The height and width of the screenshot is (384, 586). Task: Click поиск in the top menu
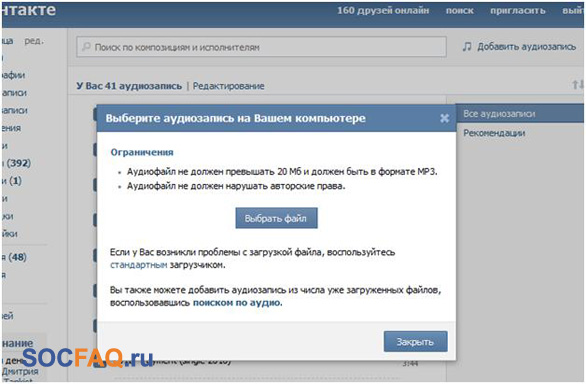click(459, 11)
